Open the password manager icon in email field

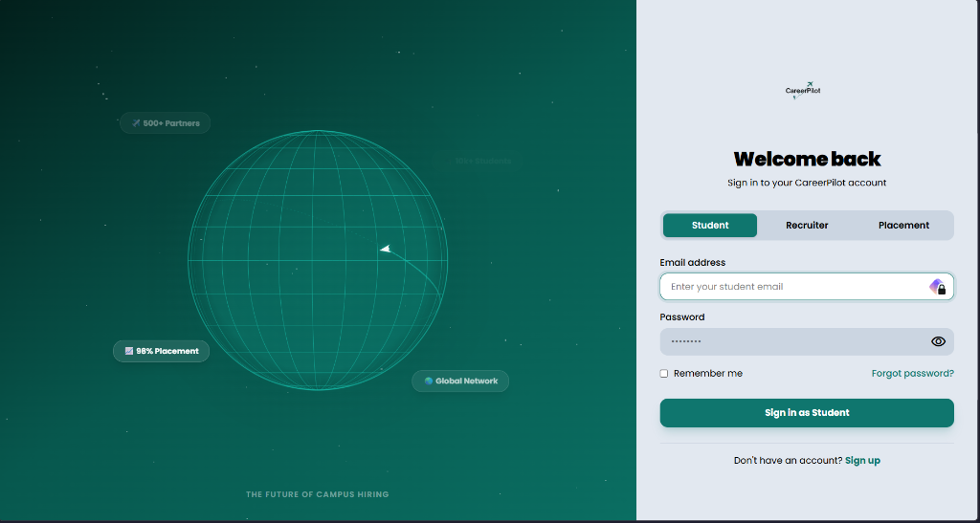coord(937,287)
